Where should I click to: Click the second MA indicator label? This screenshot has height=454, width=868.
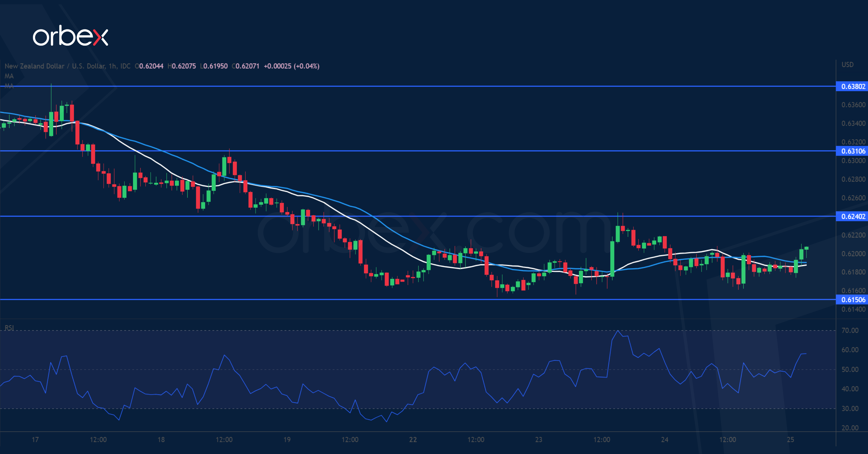point(9,86)
